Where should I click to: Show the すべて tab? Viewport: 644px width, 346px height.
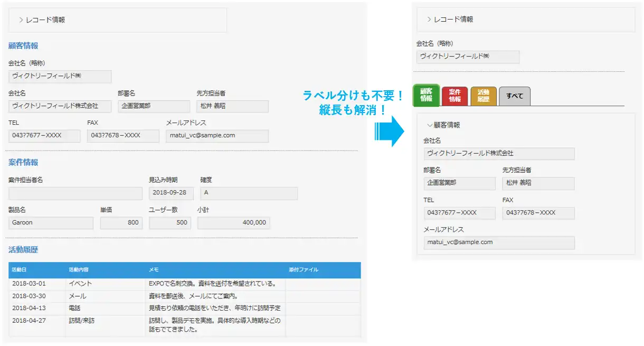(x=514, y=96)
